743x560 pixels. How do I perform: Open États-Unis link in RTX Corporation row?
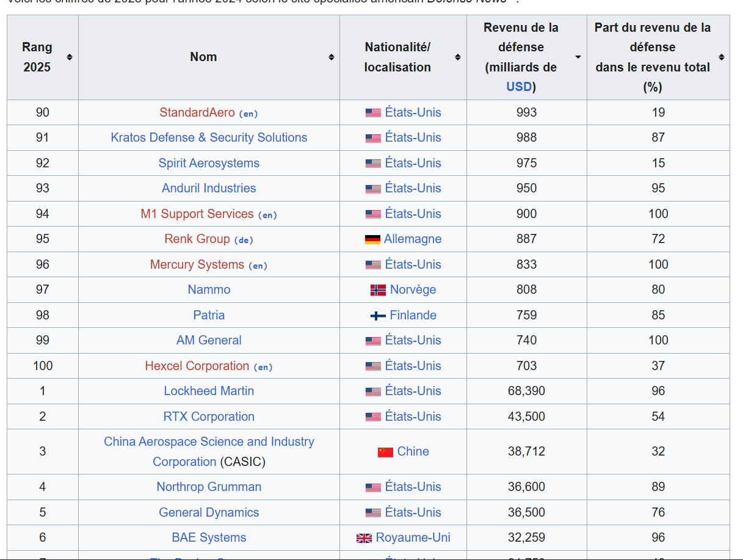pos(413,416)
